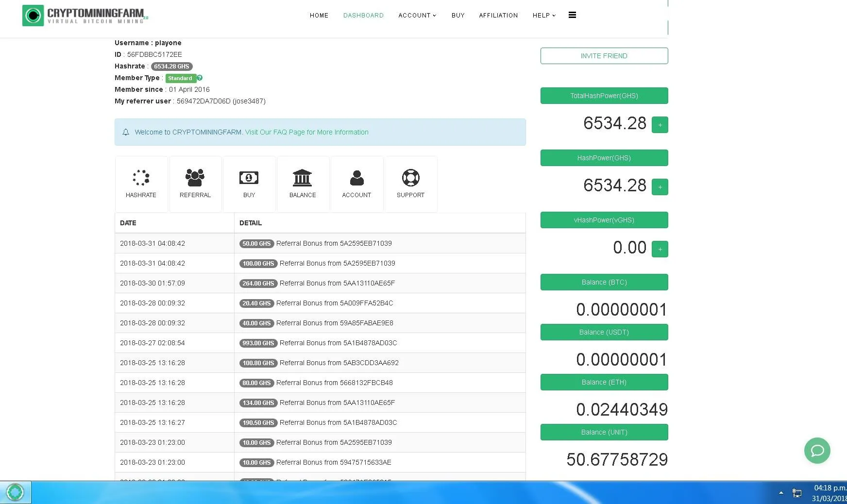Screen dimensions: 847x504
Task: Click the Balance (BTC) button
Action: (x=604, y=282)
